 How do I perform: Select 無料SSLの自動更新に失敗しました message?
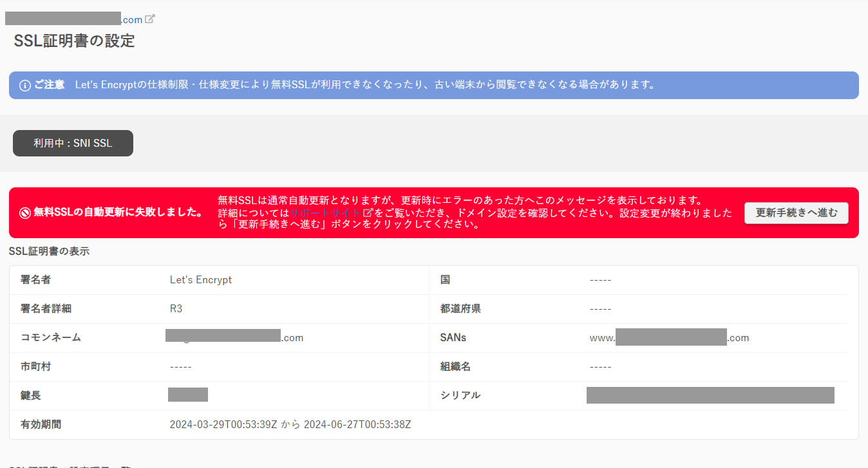(x=118, y=213)
